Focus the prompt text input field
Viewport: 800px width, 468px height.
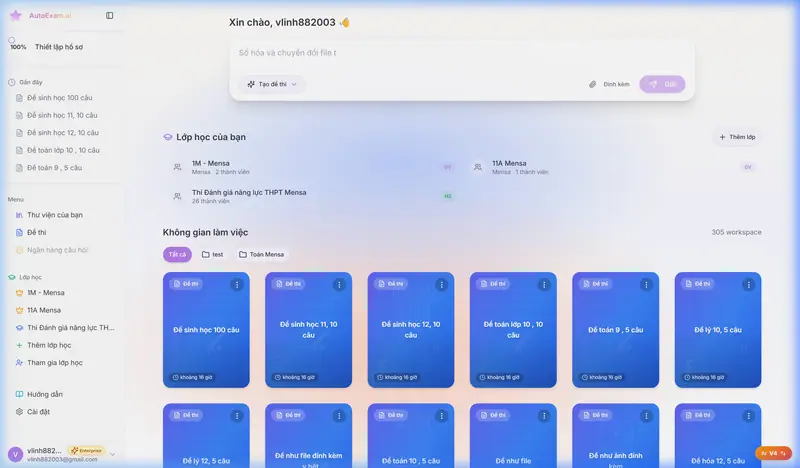pos(462,53)
